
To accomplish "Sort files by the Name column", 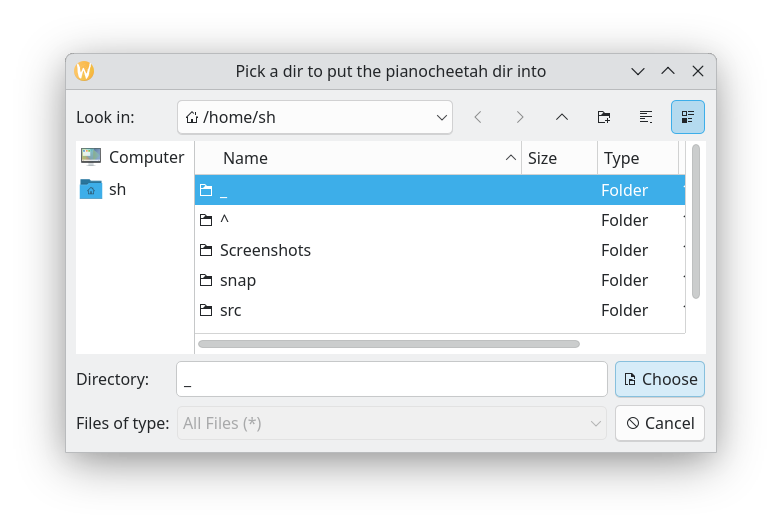I will (356, 158).
